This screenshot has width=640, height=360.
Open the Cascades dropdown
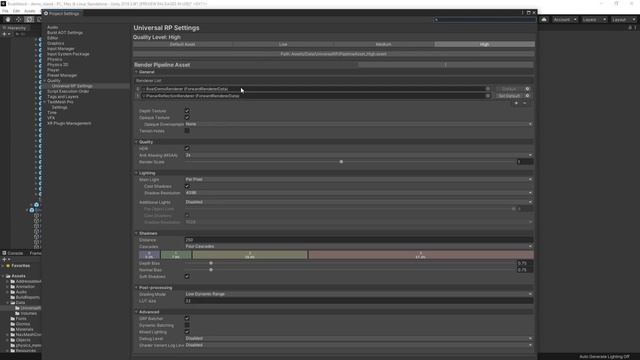coord(359,247)
